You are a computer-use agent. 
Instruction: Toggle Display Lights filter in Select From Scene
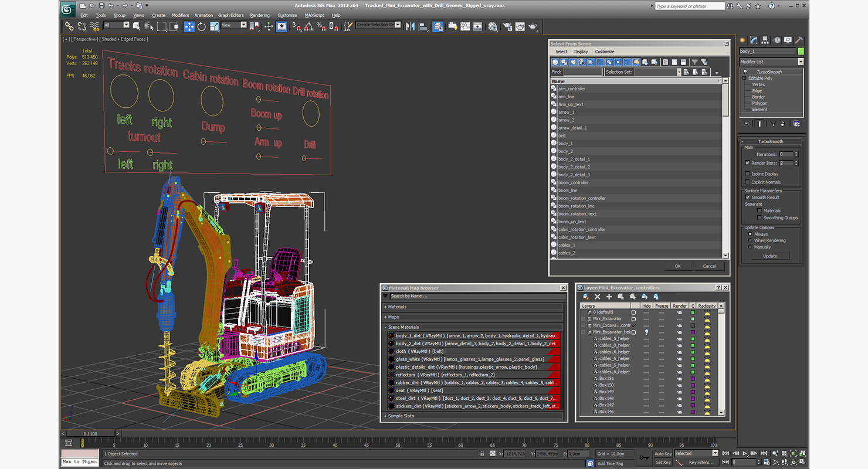[x=573, y=62]
